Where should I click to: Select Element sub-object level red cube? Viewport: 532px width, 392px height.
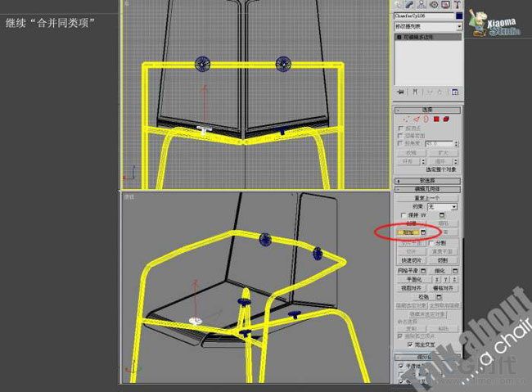coord(446,119)
